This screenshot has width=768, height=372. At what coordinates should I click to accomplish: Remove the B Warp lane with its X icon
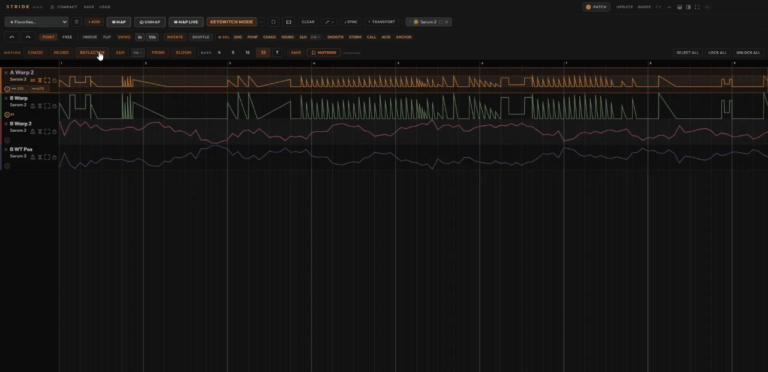[6, 98]
